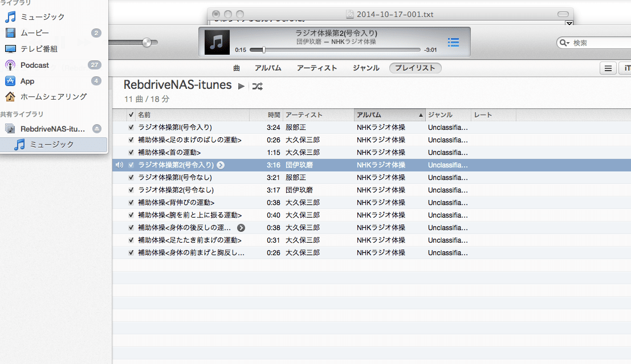Uncheck 補助体操<首の運動> checkbox
The image size is (631, 364).
(131, 152)
